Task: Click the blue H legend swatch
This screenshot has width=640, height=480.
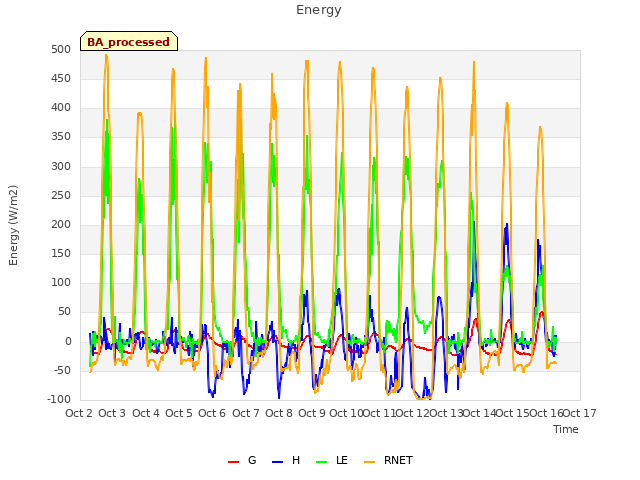Action: 277,462
